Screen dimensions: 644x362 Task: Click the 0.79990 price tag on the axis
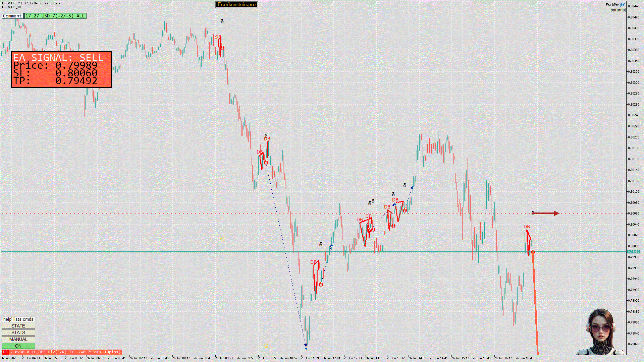(x=633, y=251)
